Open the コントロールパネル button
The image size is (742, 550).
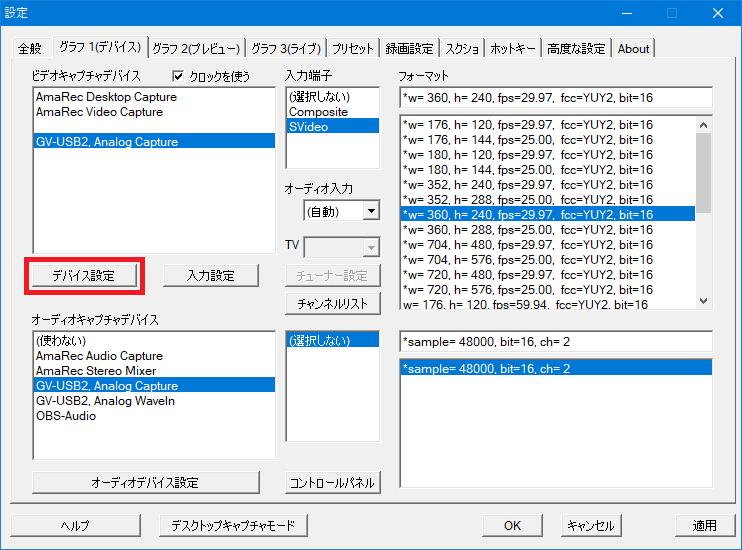tap(332, 482)
